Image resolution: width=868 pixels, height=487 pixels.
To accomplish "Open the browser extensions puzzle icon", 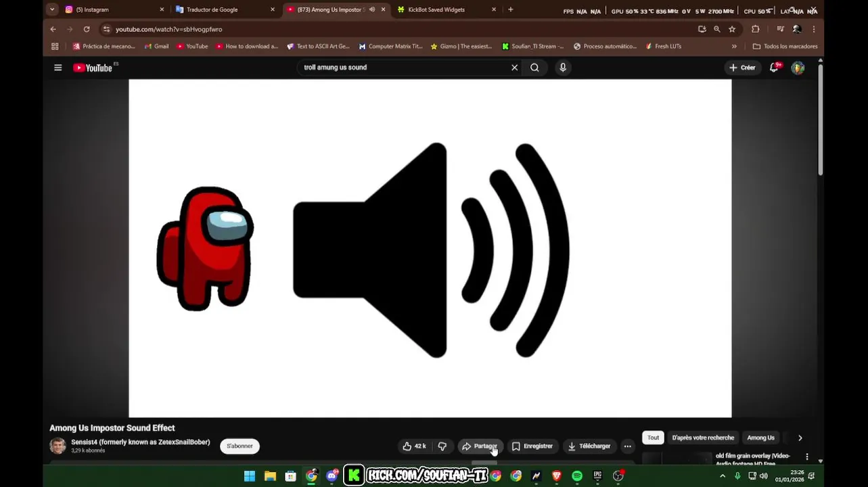I will point(756,29).
